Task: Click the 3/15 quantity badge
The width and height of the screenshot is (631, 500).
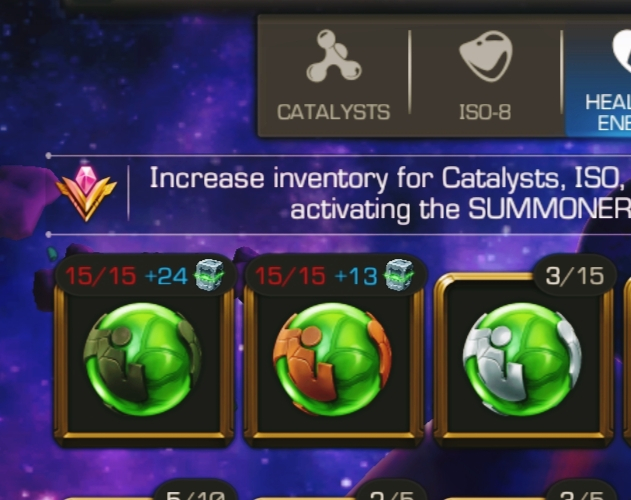Action: [575, 276]
